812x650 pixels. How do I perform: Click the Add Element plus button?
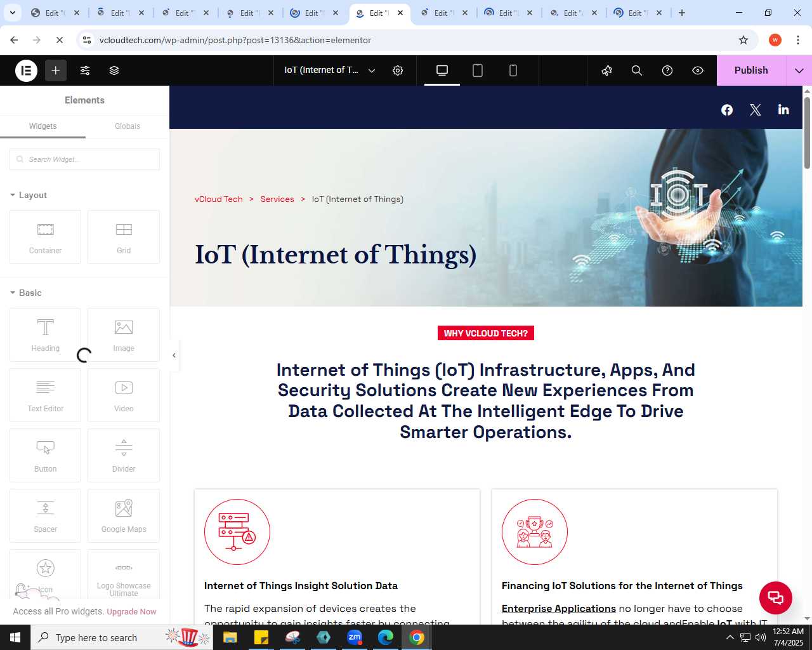click(x=56, y=70)
